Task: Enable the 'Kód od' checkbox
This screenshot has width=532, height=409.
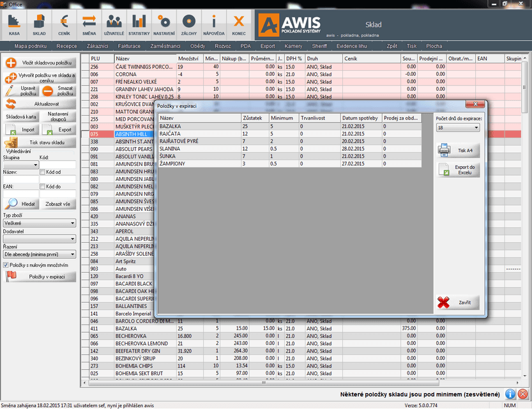Action: pyautogui.click(x=42, y=172)
